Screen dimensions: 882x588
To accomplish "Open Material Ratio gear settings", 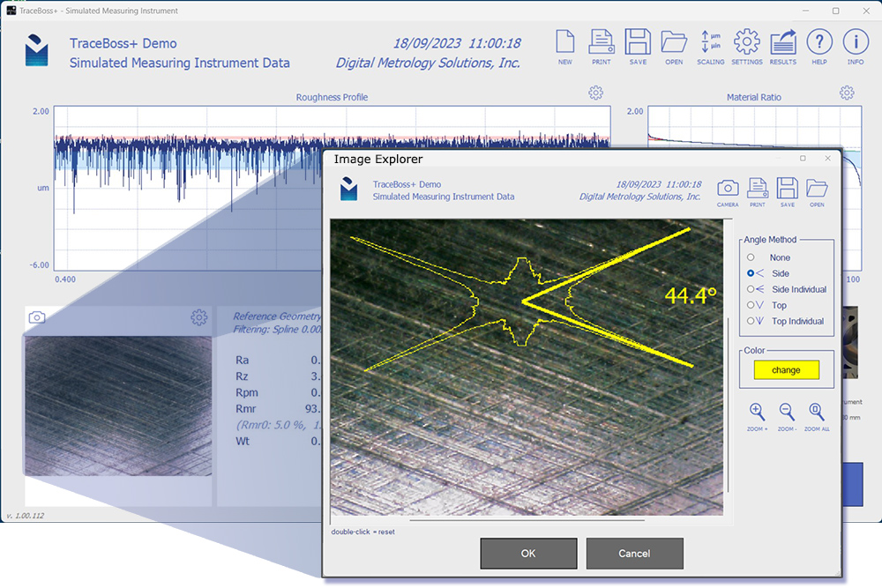I will (x=847, y=93).
